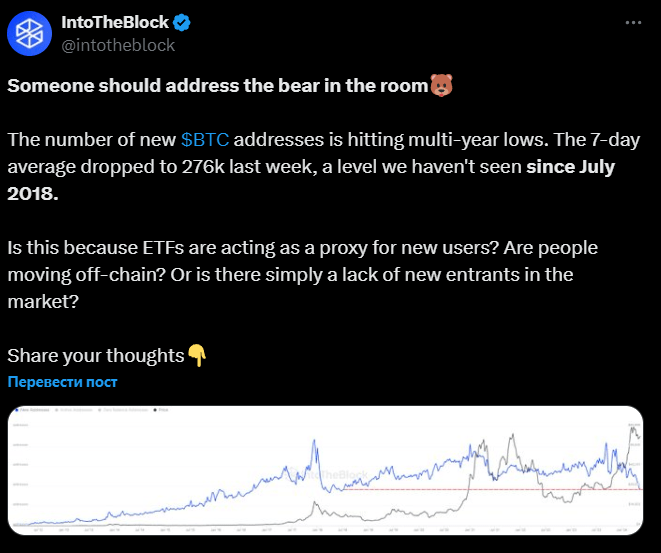
Task: Click the "Перевести пост" translate link
Action: pos(62,382)
